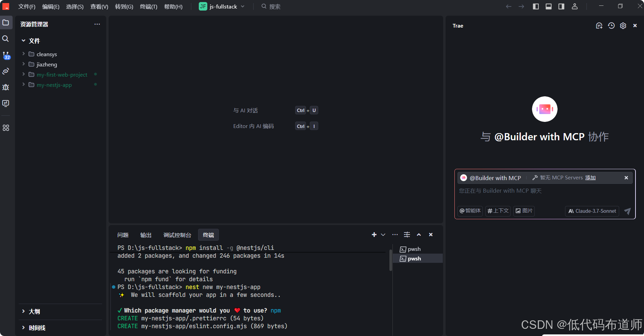Open terminal panel more actions ellipsis
Screen dimensions: 644x336
pos(395,235)
